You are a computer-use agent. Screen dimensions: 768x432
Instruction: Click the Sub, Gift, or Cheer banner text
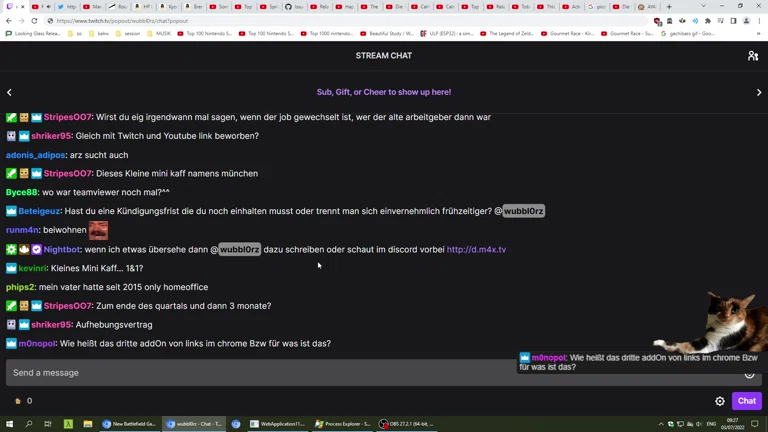tap(384, 92)
